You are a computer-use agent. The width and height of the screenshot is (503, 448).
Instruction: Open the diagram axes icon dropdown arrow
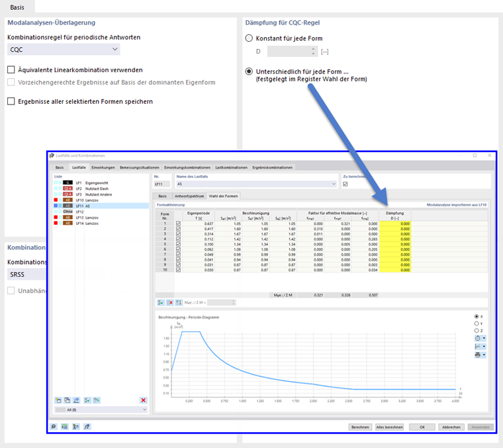click(x=484, y=347)
